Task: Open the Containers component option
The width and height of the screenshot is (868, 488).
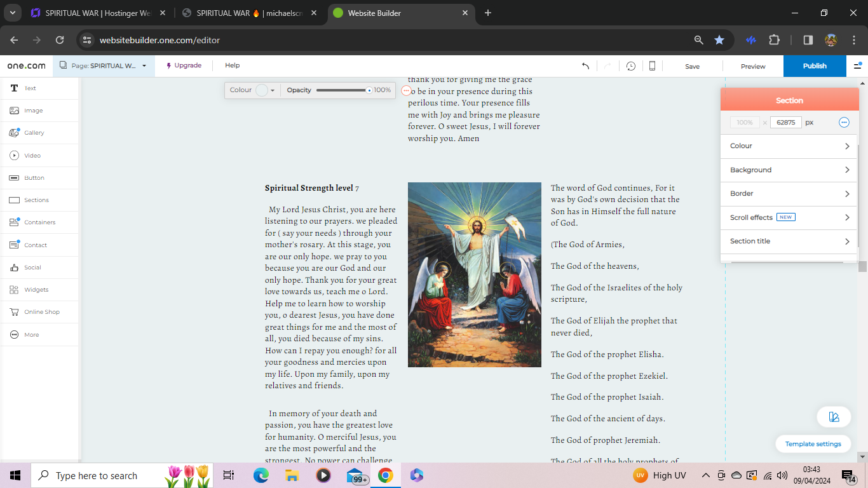Action: [39, 222]
